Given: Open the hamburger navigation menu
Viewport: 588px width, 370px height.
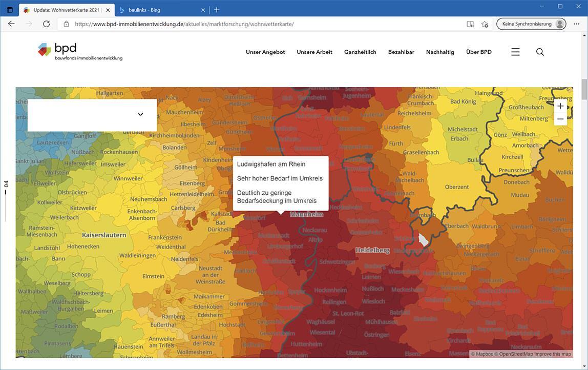Looking at the screenshot, I should (516, 52).
